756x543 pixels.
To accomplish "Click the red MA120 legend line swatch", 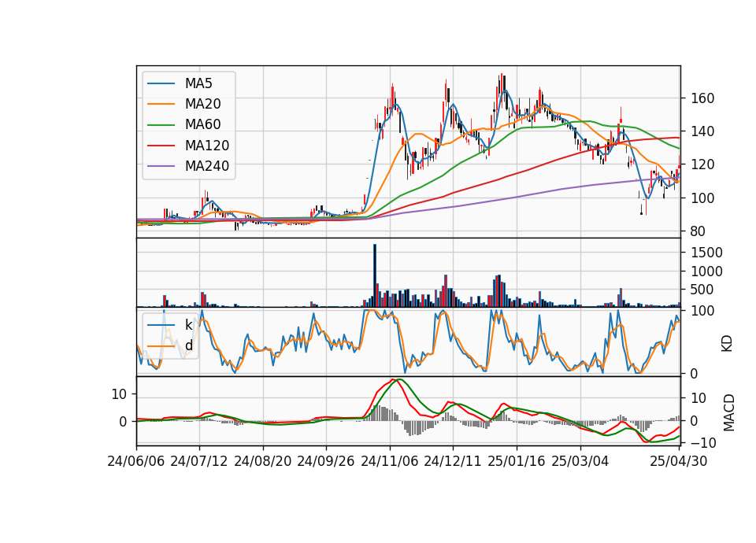I will (x=161, y=146).
